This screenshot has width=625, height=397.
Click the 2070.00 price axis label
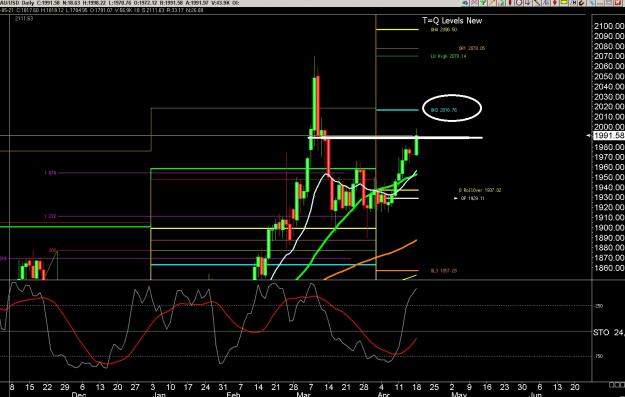pos(609,56)
